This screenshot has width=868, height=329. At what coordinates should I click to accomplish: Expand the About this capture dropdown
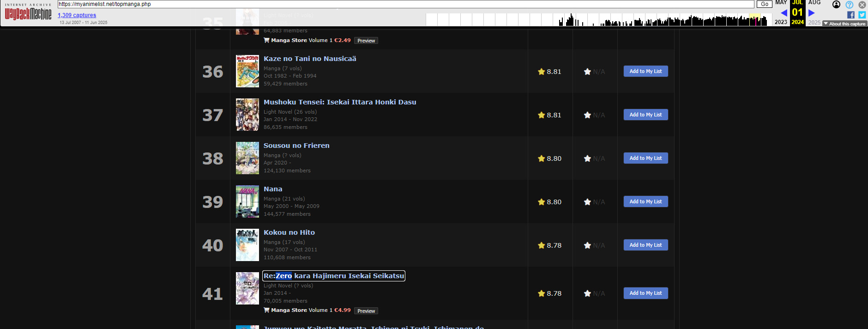(x=844, y=24)
